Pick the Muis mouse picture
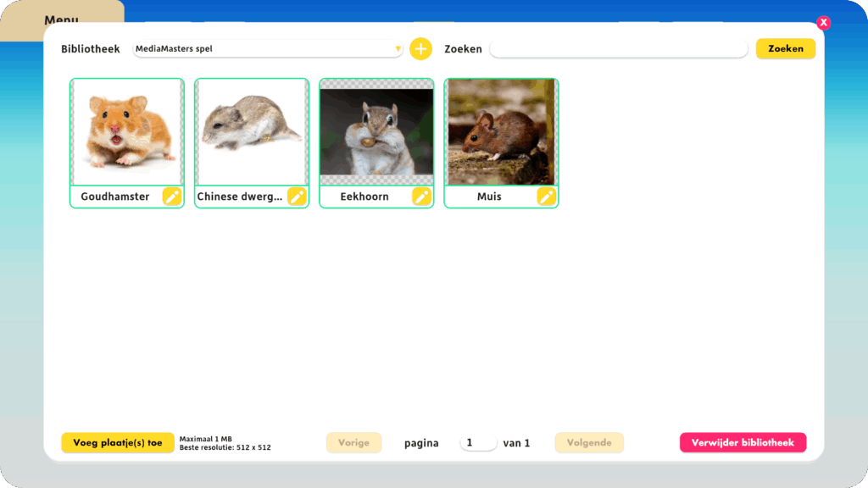Viewport: 868px width, 488px height. pos(501,132)
